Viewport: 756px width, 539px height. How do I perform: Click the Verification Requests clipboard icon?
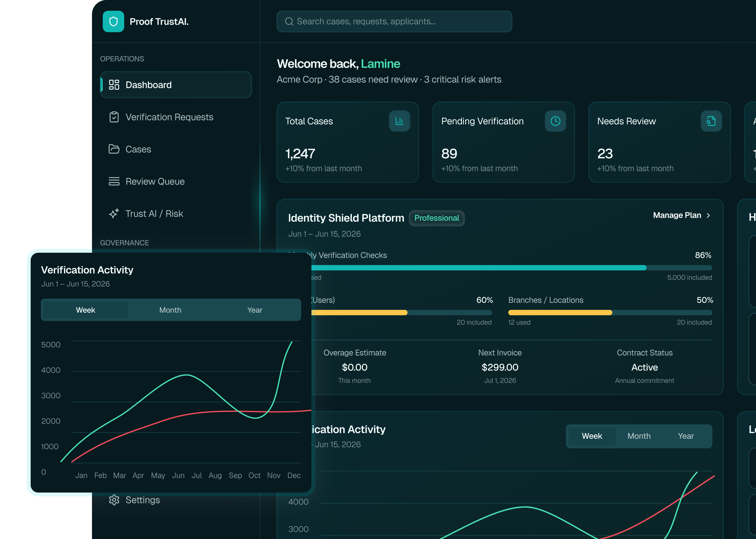click(x=114, y=117)
